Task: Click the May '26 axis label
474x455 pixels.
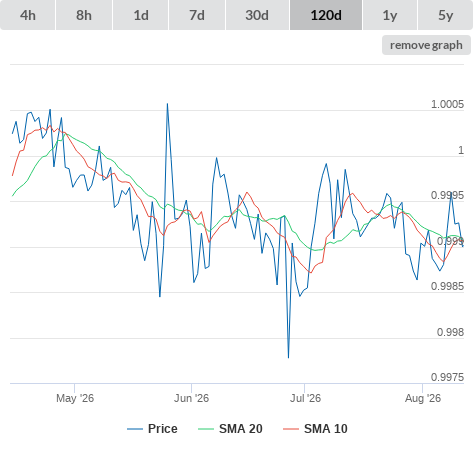Action: click(75, 398)
